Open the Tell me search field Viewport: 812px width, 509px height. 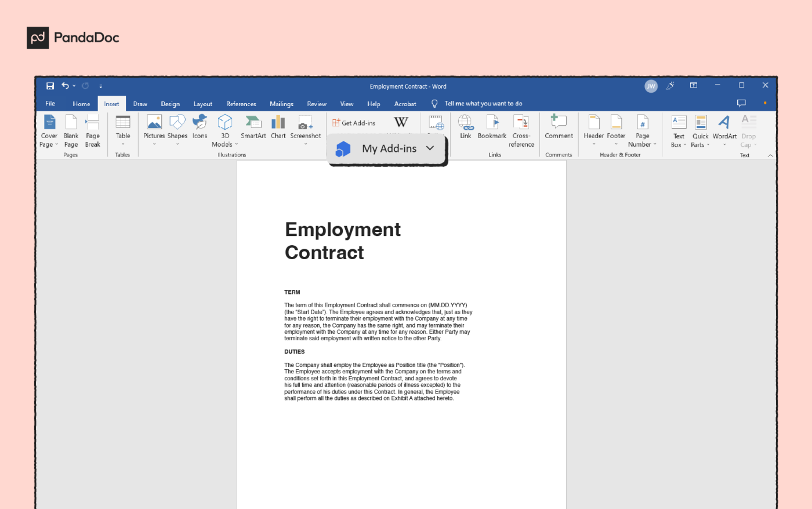(x=483, y=104)
